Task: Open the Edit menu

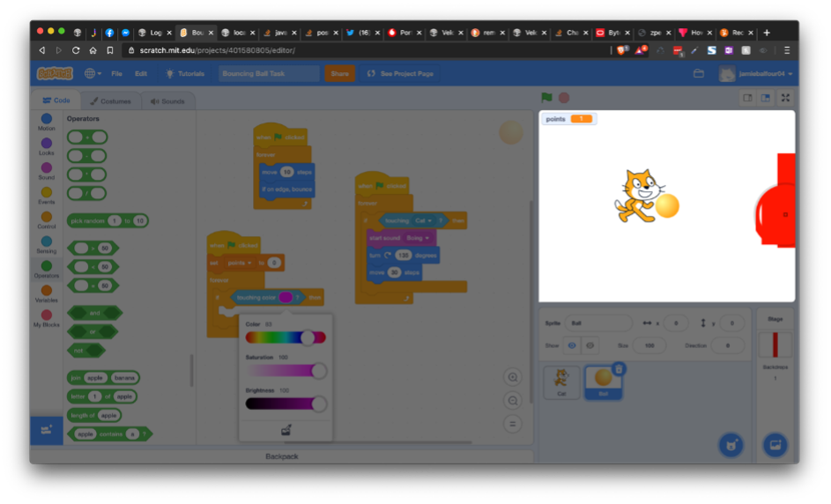Action: click(140, 74)
